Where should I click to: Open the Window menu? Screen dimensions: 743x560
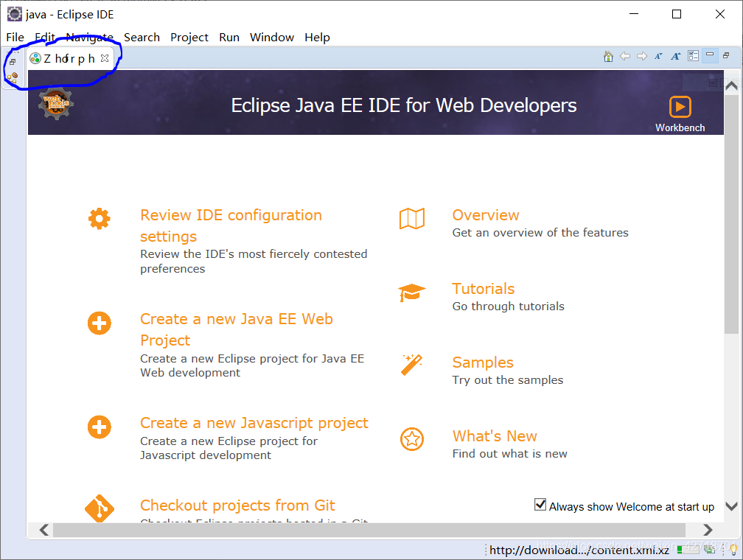pos(272,38)
